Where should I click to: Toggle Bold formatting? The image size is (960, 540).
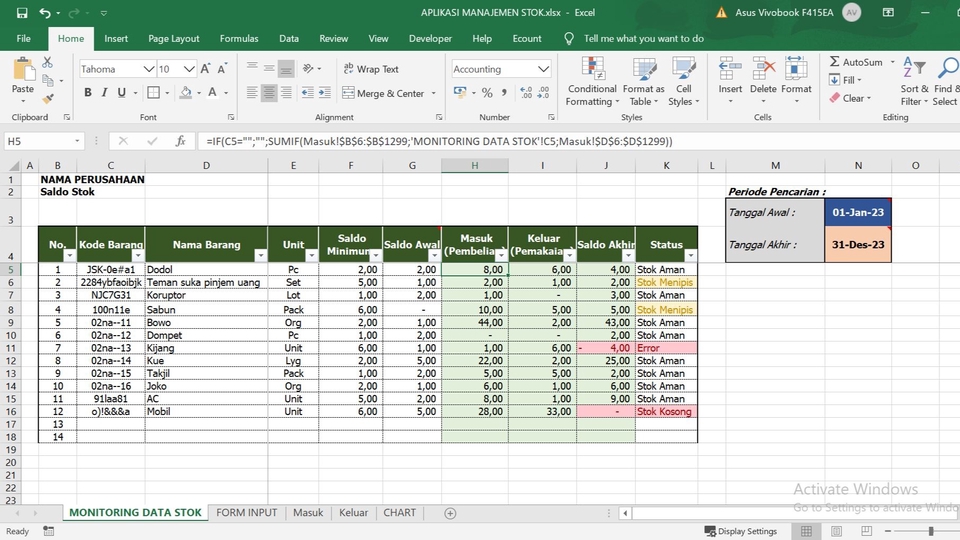[88, 93]
